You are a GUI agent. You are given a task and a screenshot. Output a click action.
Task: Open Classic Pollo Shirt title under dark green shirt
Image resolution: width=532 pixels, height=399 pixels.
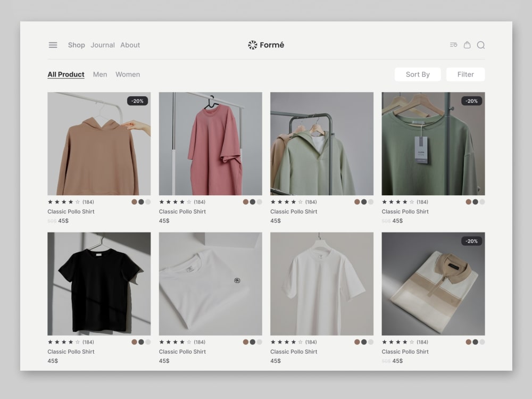(x=405, y=211)
